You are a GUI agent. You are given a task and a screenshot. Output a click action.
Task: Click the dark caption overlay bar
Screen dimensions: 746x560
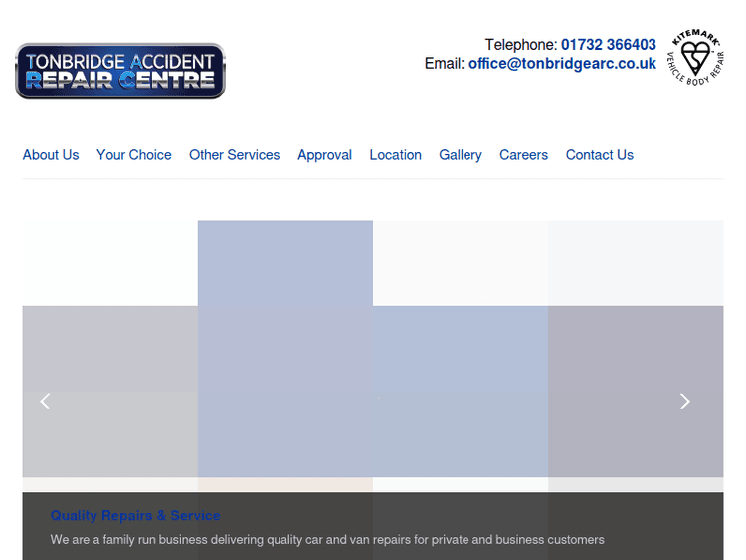pos(656,517)
